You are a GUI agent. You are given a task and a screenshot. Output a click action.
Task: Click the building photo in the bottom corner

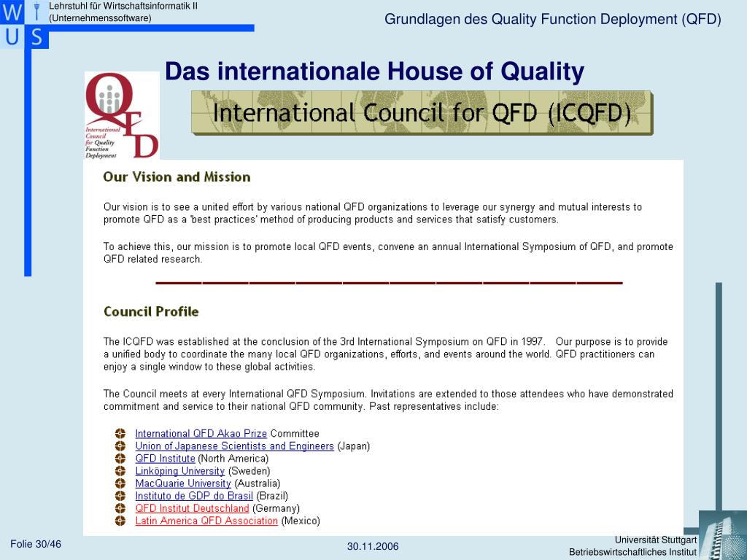click(723, 534)
